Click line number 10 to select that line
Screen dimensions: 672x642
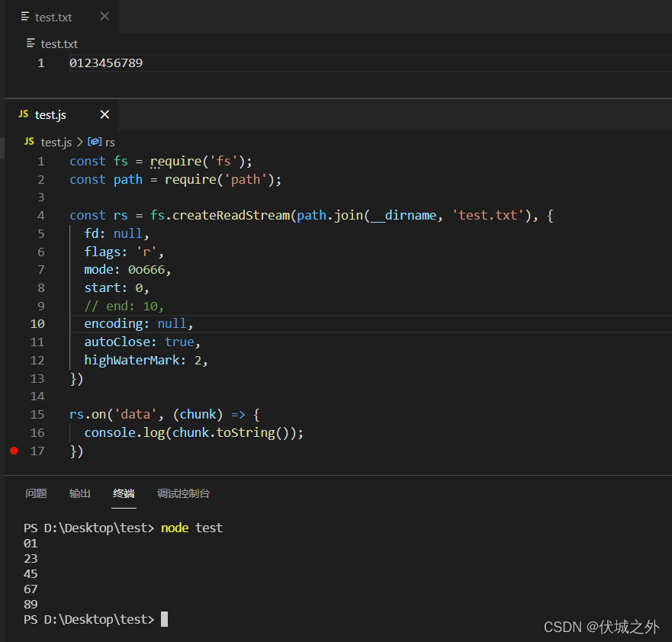click(x=37, y=323)
